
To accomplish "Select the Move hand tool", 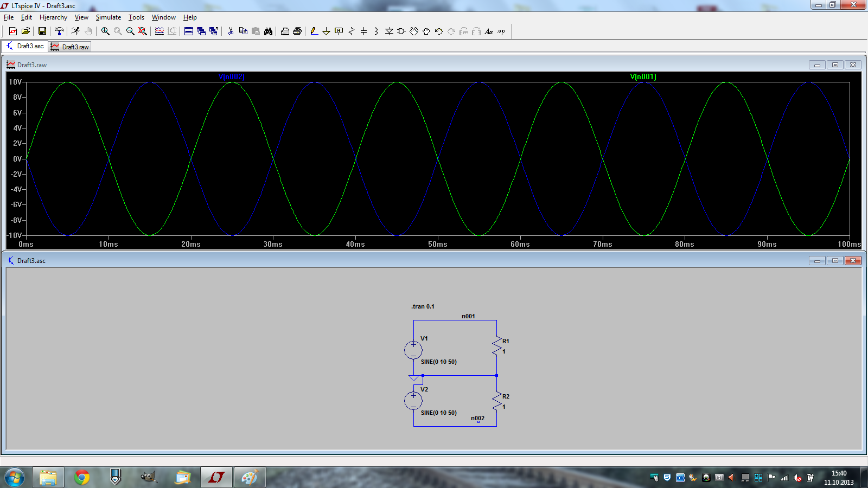I will [414, 31].
